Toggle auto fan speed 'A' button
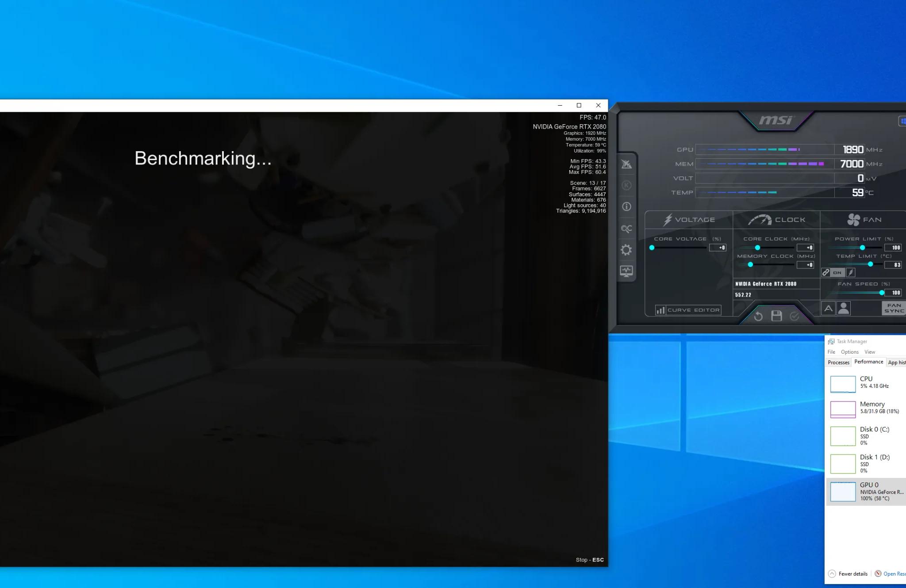The image size is (906, 588). [x=828, y=308]
